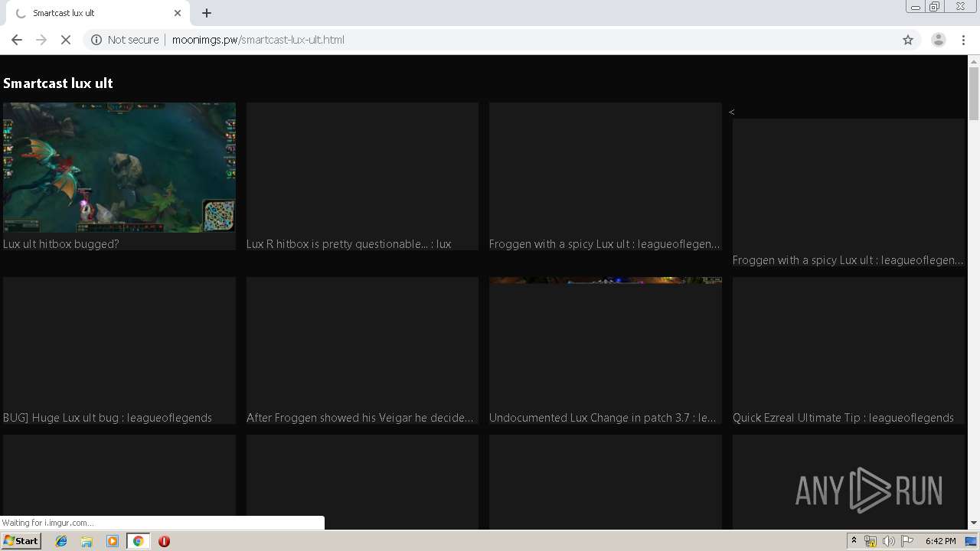Click the page vertical scrollbar thumb

974,93
